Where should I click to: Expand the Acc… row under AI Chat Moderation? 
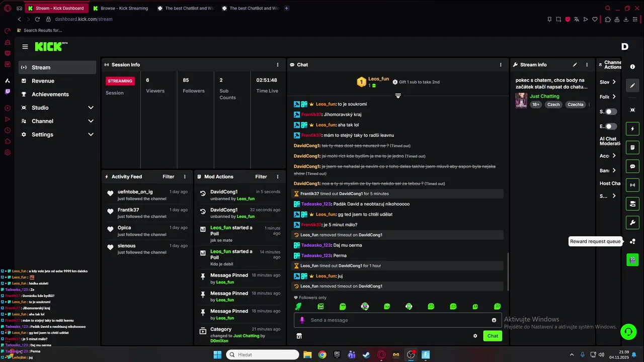pyautogui.click(x=614, y=156)
